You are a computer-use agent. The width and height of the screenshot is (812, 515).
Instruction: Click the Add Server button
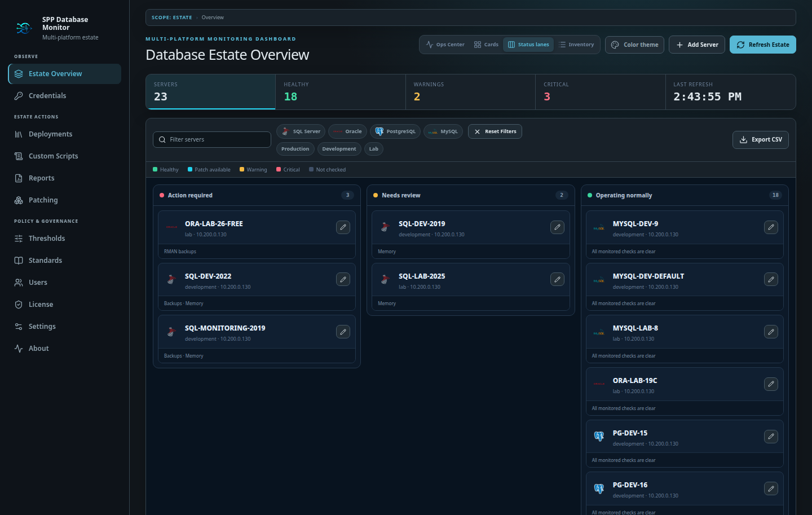pos(697,45)
